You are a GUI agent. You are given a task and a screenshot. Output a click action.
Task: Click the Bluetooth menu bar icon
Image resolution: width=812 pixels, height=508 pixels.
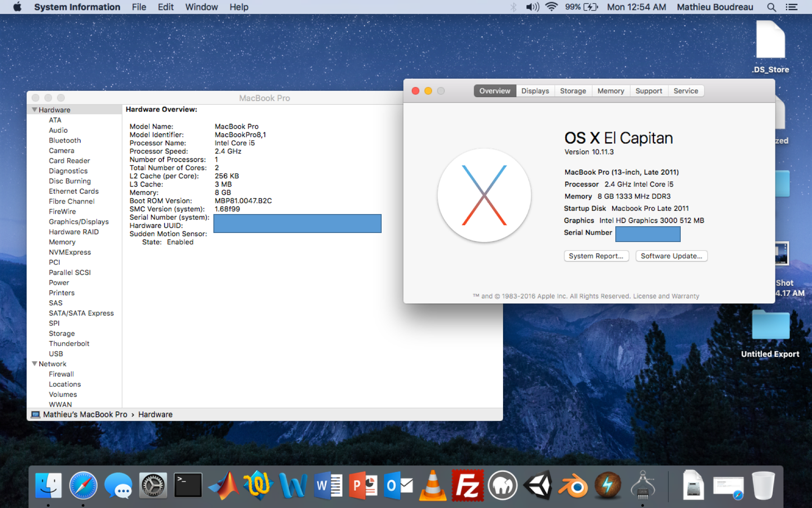coord(513,7)
